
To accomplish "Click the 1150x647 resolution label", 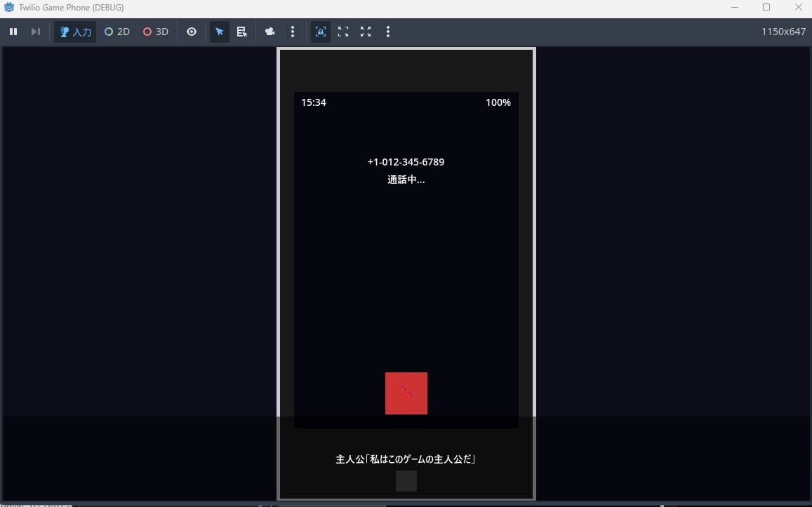I will tap(783, 32).
